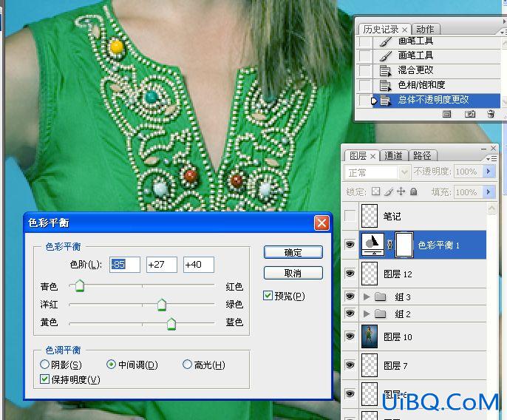Click lock transparent pixels icon

(x=375, y=192)
